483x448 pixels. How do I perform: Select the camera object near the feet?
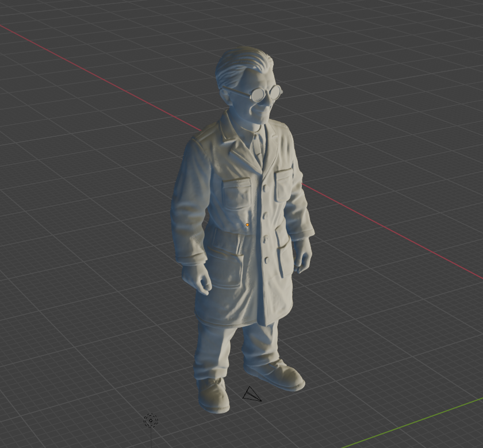coord(251,394)
